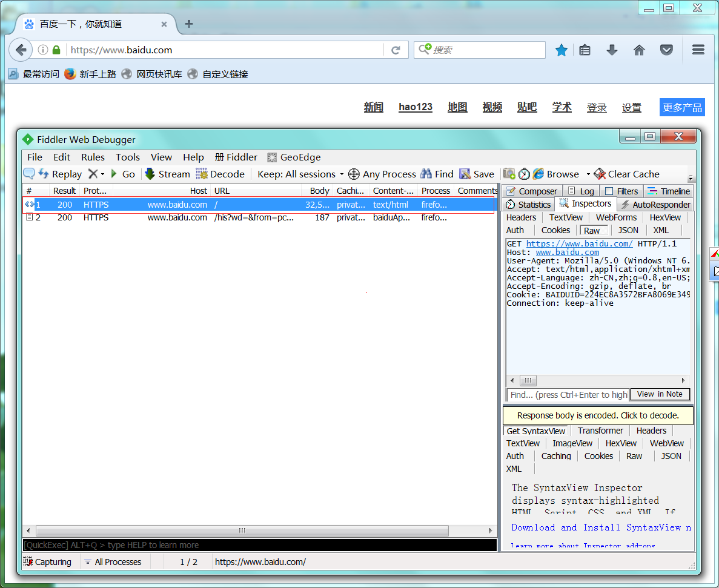Viewport: 719px width, 588px height.
Task: Click Browse in Fiddler toolbar
Action: [557, 174]
